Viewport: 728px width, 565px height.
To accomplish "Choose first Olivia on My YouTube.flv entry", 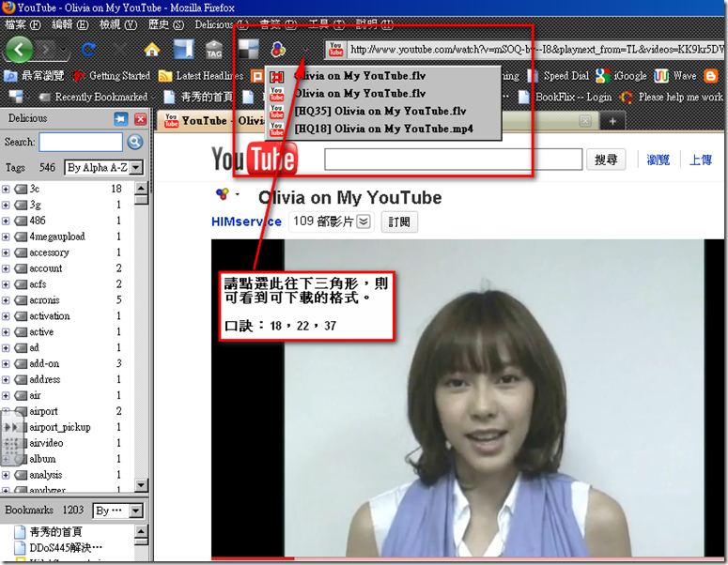I will coord(383,76).
